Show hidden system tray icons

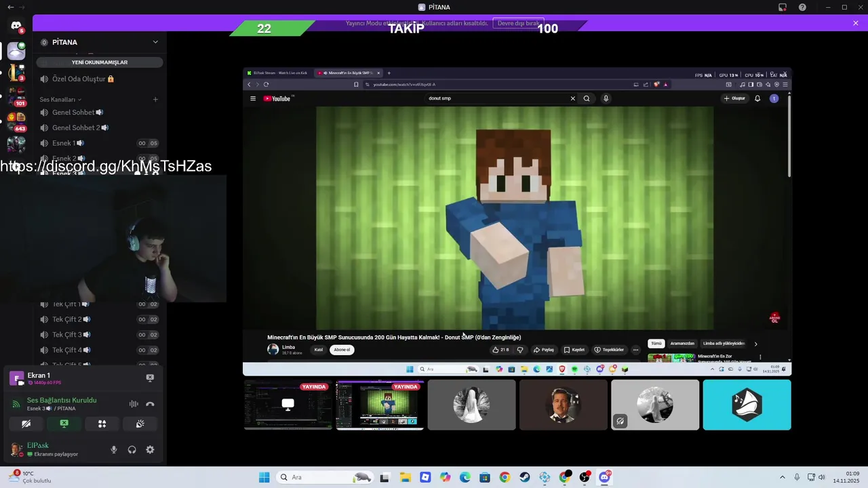pos(782,477)
